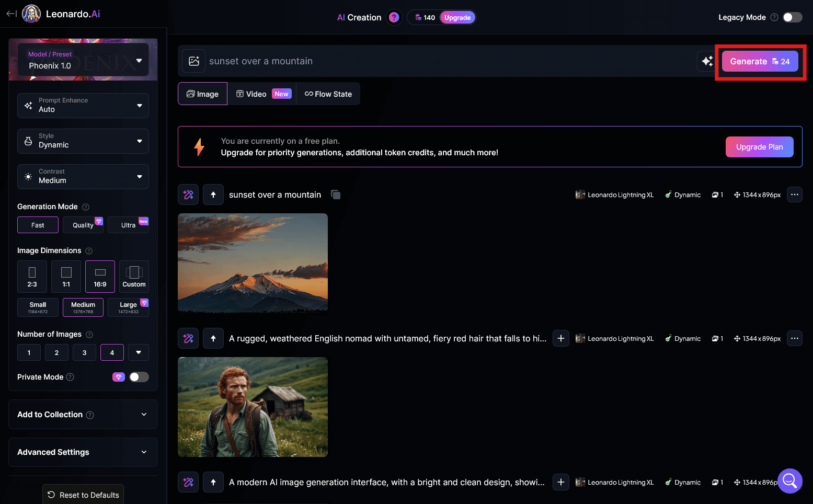Click the Generation Mode info icon

click(x=86, y=207)
